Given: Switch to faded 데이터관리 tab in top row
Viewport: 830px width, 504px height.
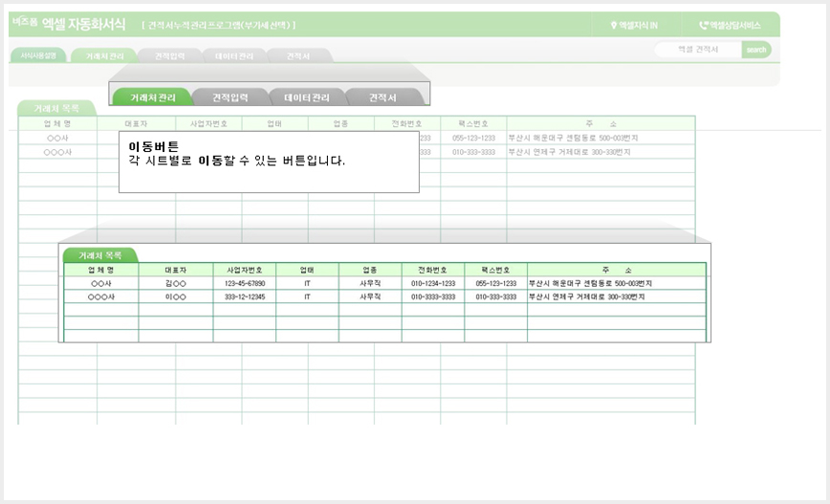Looking at the screenshot, I should click(234, 56).
